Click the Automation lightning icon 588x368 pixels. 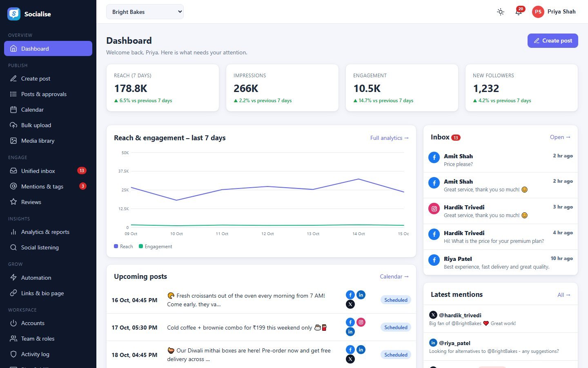click(x=13, y=278)
